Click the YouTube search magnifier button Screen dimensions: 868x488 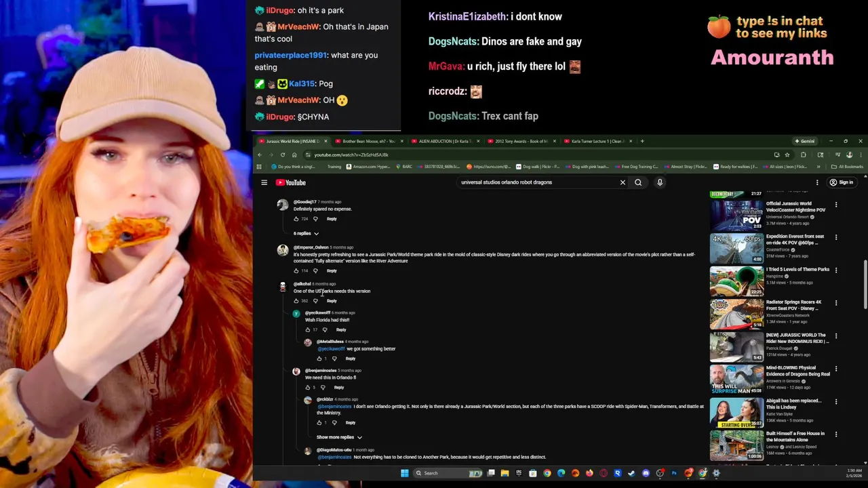(638, 182)
